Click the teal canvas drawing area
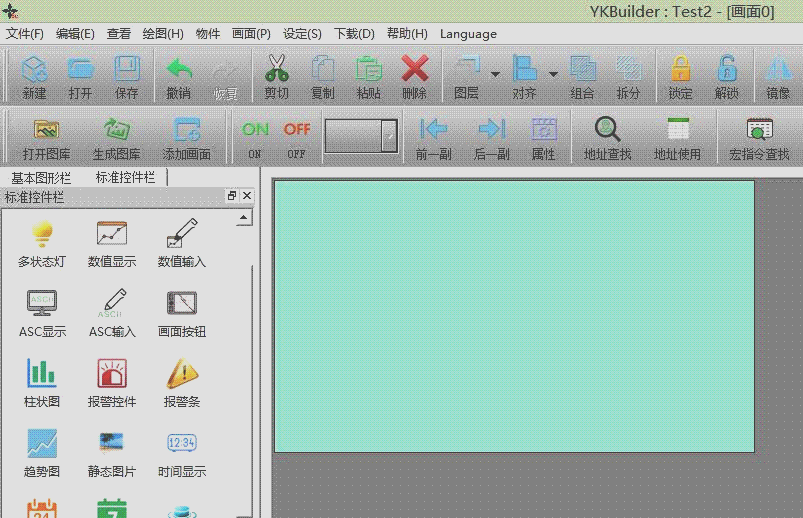 [514, 316]
